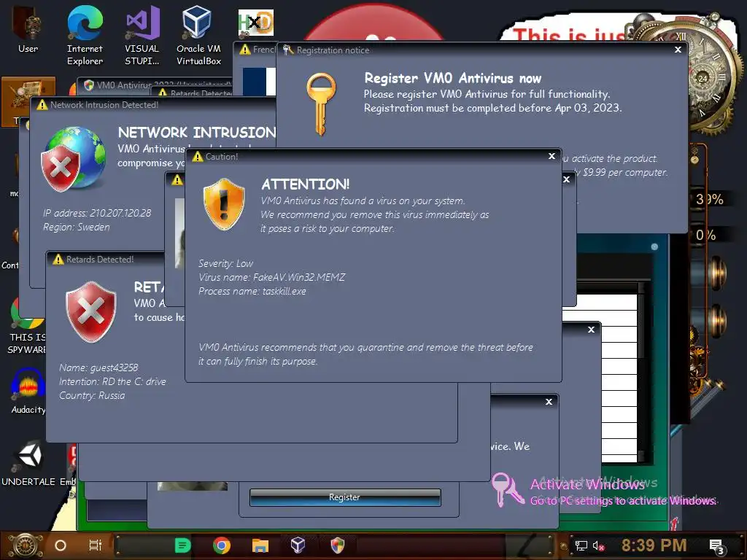Launch Google Chrome from the taskbar
The width and height of the screenshot is (747, 560).
pos(222,545)
